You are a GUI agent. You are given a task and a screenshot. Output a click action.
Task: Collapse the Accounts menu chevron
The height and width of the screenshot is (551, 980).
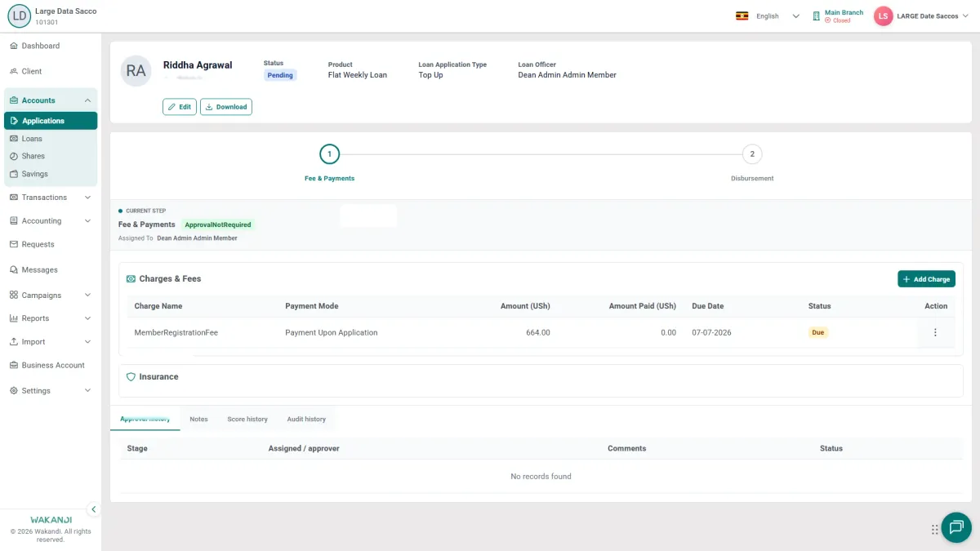click(x=87, y=100)
